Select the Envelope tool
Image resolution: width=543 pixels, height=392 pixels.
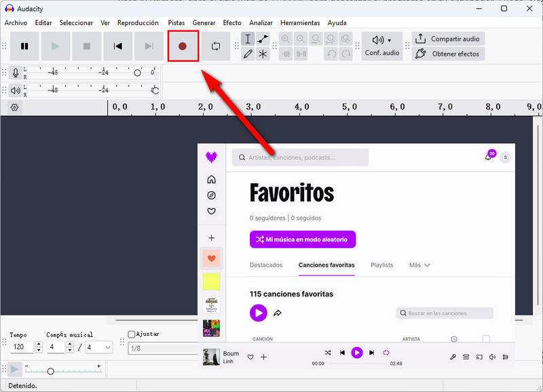pos(263,39)
